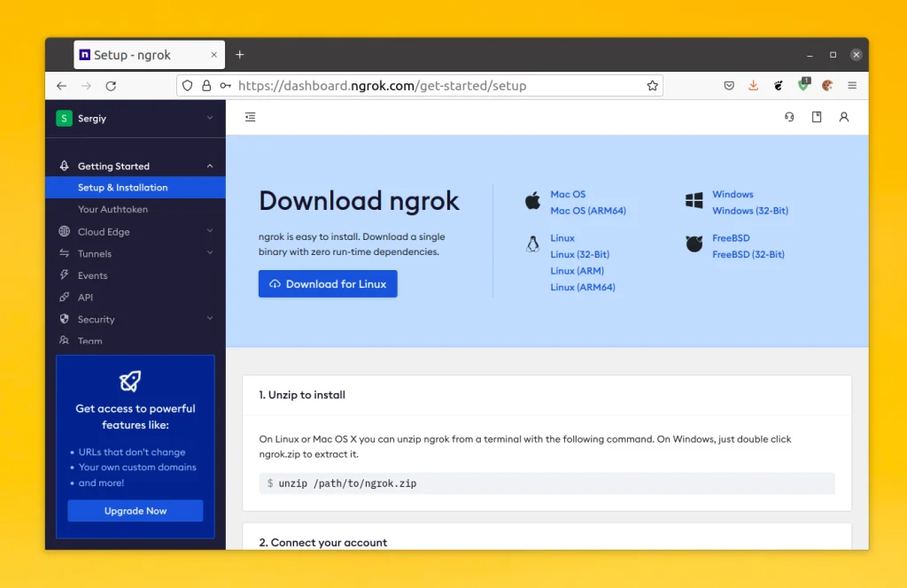907x588 pixels.
Task: Click the FreeBSD platform icon
Action: [x=694, y=243]
